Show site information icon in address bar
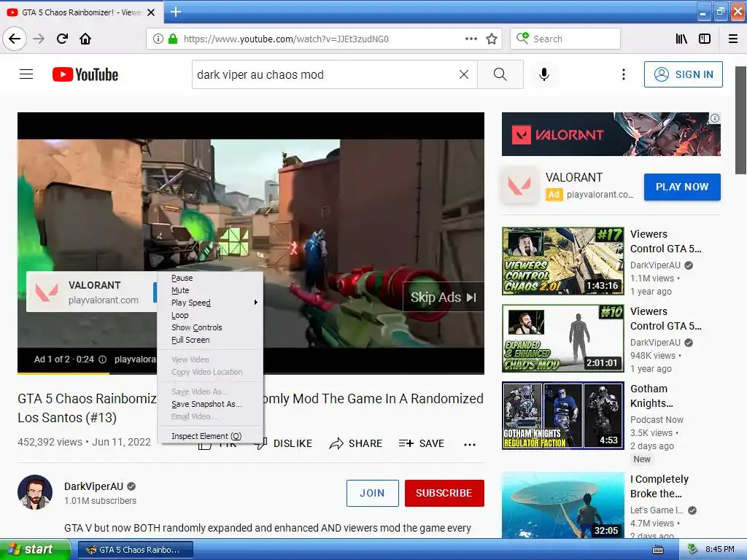 point(158,39)
